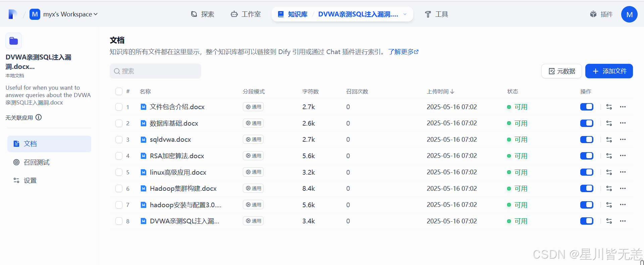Image resolution: width=644 pixels, height=265 pixels.
Task: Check the box for row 8 DVWA document
Action: coord(119,221)
